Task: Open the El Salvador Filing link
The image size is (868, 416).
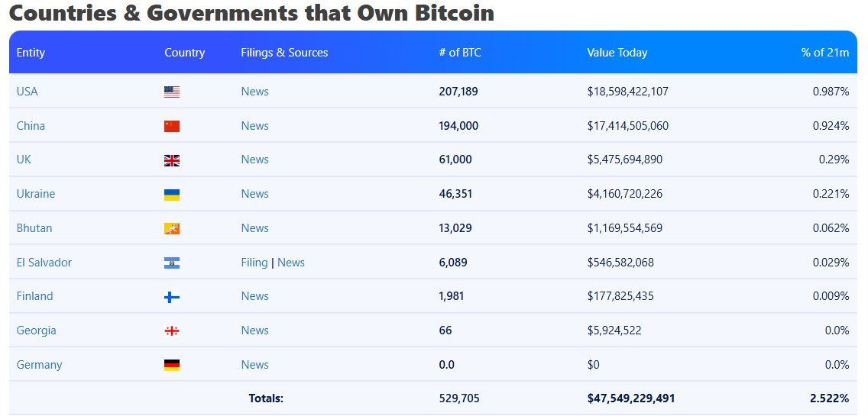Action: click(x=254, y=263)
